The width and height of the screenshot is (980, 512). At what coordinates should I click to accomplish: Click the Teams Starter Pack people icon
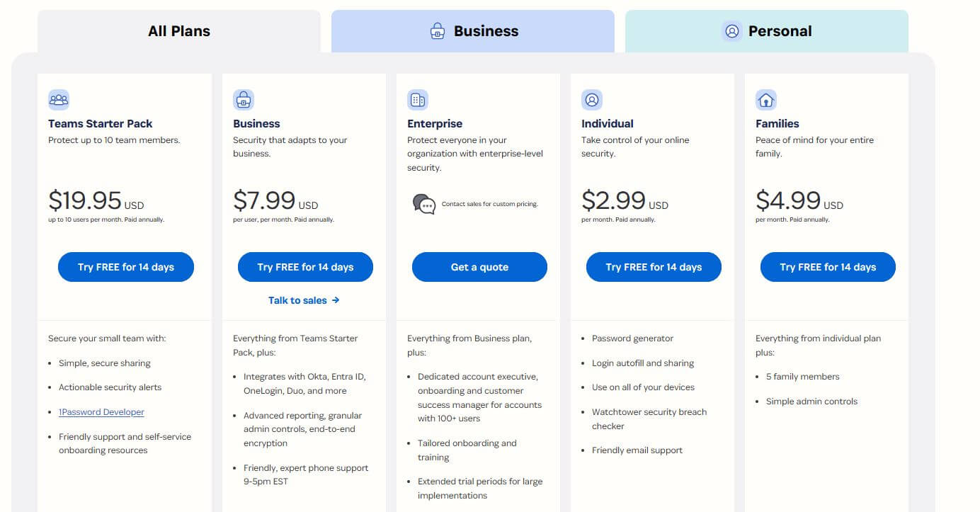59,100
